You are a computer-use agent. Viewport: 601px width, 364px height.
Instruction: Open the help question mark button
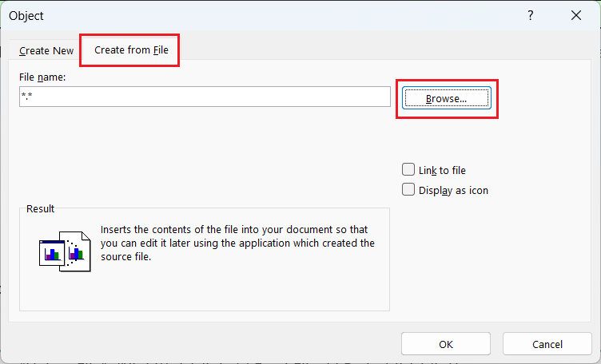coord(530,16)
